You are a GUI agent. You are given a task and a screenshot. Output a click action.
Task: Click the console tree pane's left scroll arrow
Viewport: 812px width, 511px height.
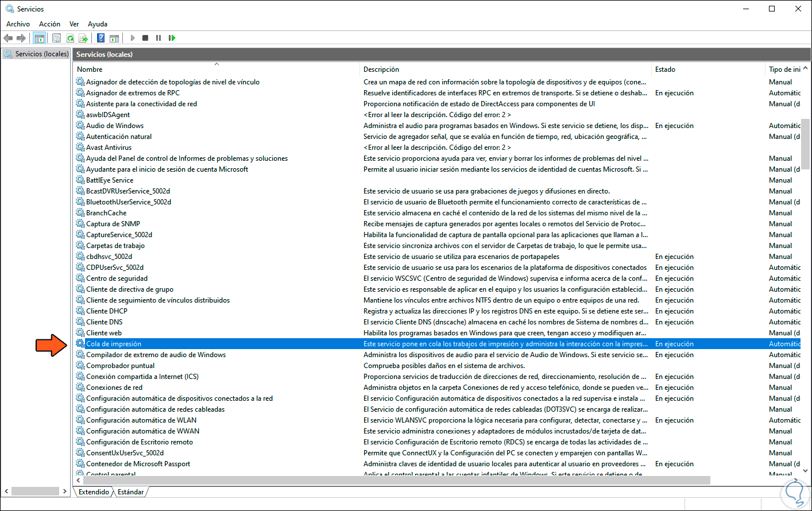click(6, 491)
